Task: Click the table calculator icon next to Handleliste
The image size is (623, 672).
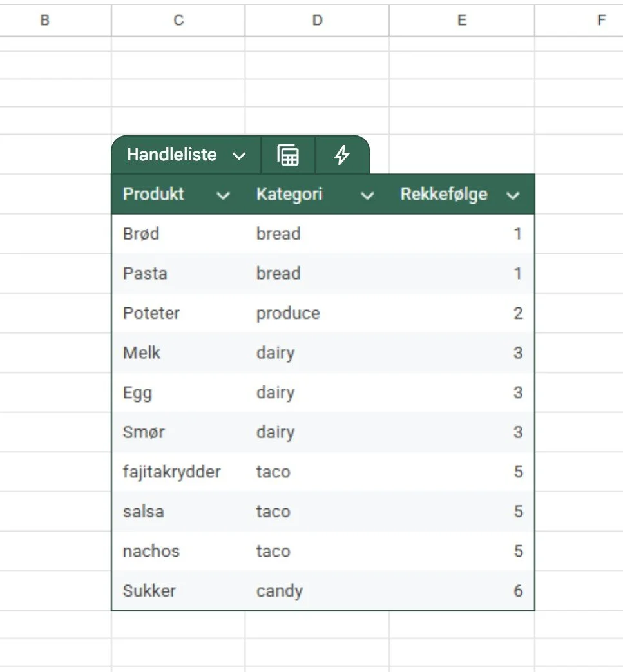Action: point(288,155)
